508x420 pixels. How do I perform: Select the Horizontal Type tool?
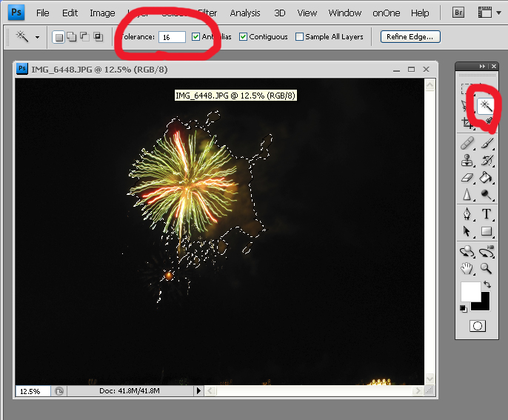click(487, 214)
